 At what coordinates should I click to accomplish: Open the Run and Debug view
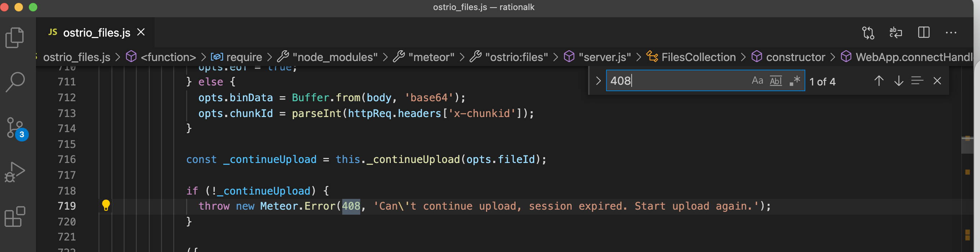coord(15,172)
